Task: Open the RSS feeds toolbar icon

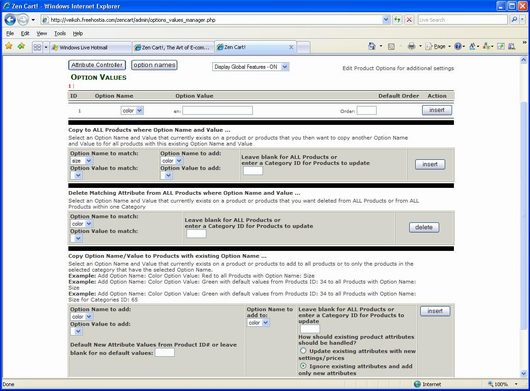Action: coord(391,46)
